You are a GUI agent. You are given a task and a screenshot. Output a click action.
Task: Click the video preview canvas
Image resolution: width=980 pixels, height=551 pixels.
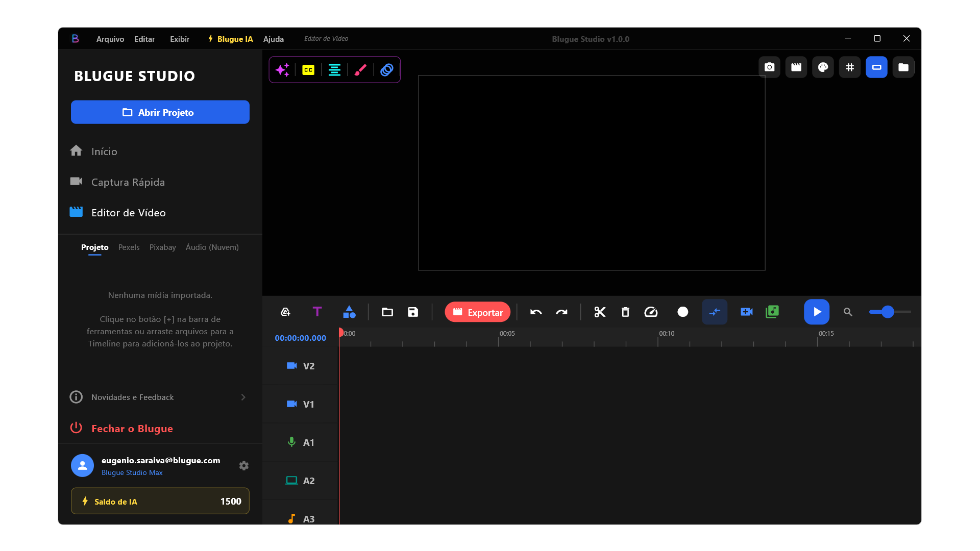tap(592, 173)
